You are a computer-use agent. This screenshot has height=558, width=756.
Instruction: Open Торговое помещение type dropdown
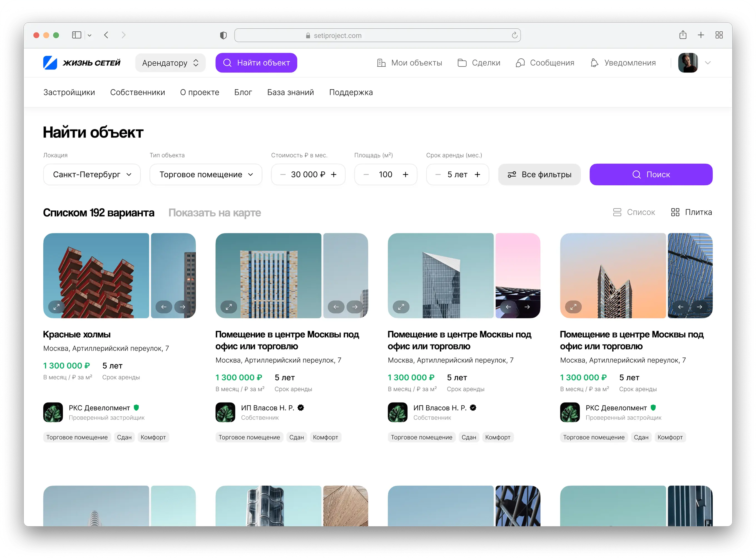coord(206,175)
